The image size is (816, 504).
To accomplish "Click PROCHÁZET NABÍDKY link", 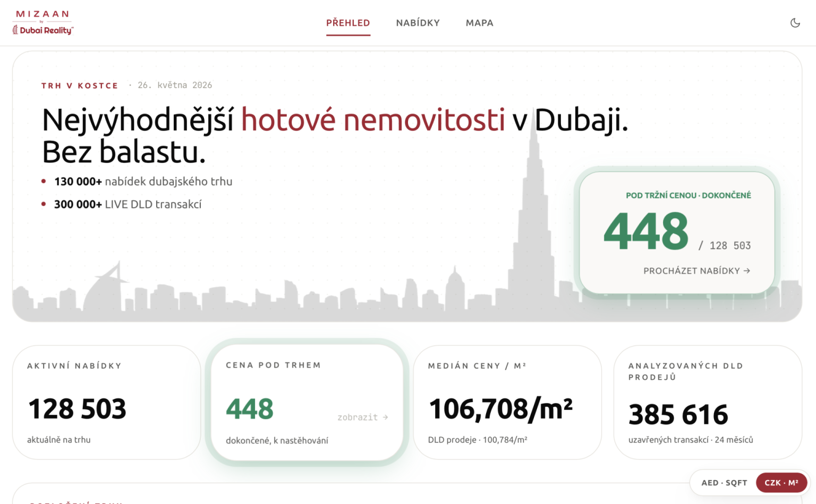I will 697,271.
